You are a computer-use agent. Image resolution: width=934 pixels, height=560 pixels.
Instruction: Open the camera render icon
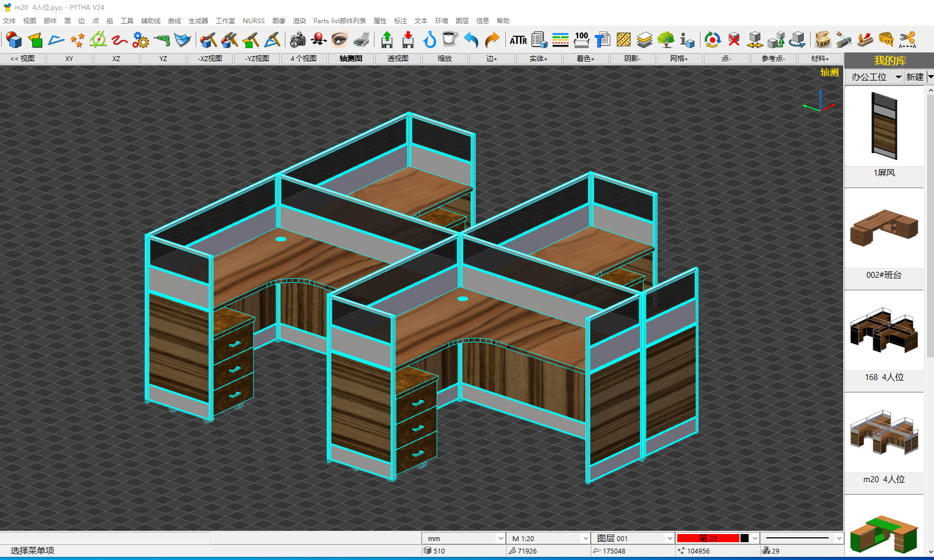click(x=297, y=40)
